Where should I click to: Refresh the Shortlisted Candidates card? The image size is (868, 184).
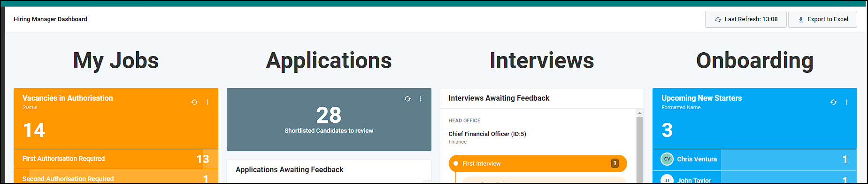pyautogui.click(x=407, y=99)
